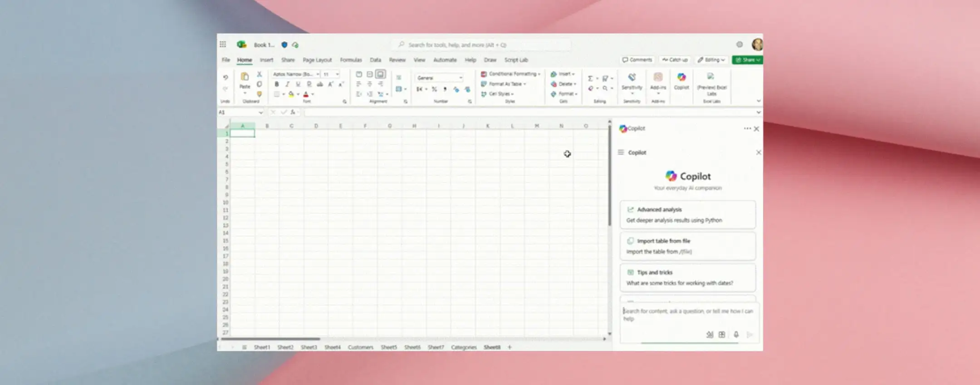Switch to the Categories sheet tab
Screen dimensions: 980x385
pos(464,347)
